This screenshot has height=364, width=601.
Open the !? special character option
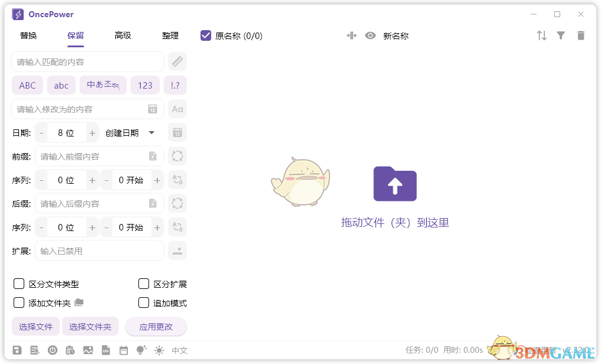coord(175,85)
